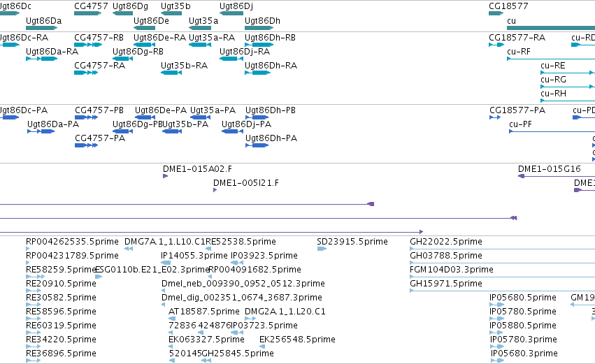595x364 pixels.
Task: Click transcript cu-RG
Action: [x=553, y=80]
